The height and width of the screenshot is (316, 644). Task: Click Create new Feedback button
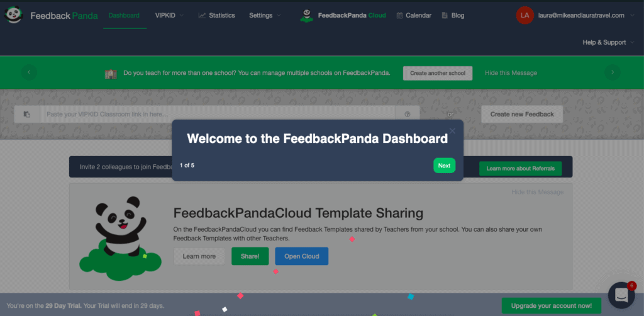(522, 114)
